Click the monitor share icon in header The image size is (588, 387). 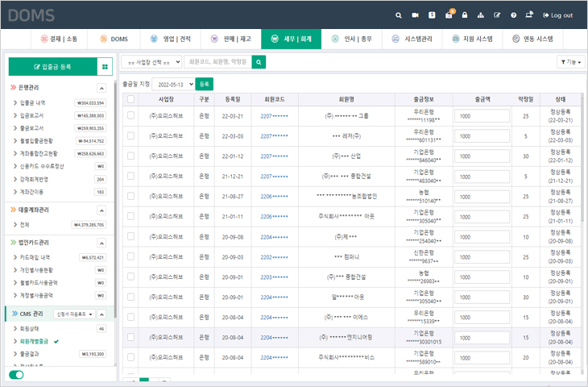click(x=529, y=15)
